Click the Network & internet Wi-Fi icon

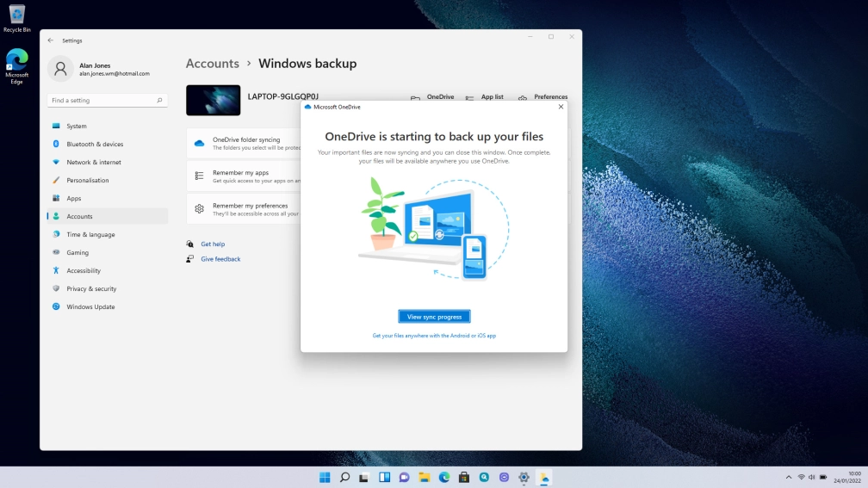coord(56,162)
